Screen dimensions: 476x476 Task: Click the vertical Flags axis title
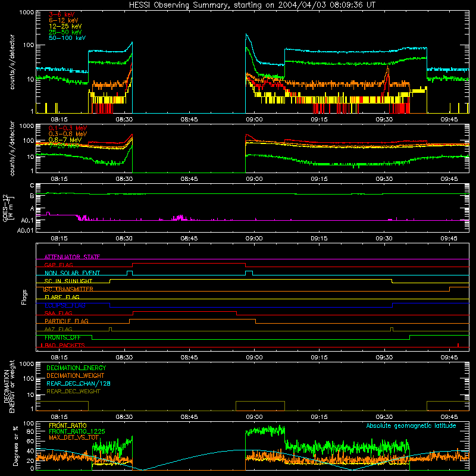click(x=24, y=297)
